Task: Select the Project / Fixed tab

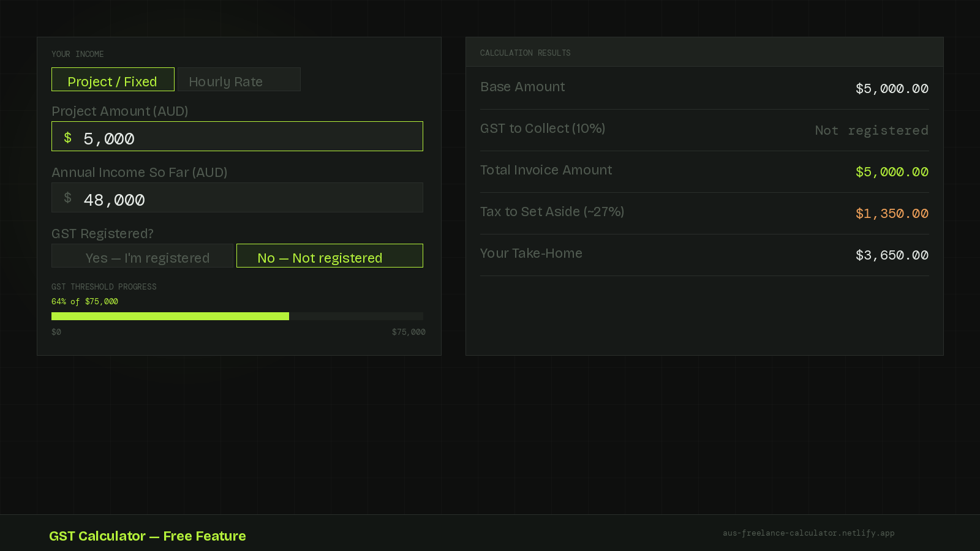Action: 113,80
